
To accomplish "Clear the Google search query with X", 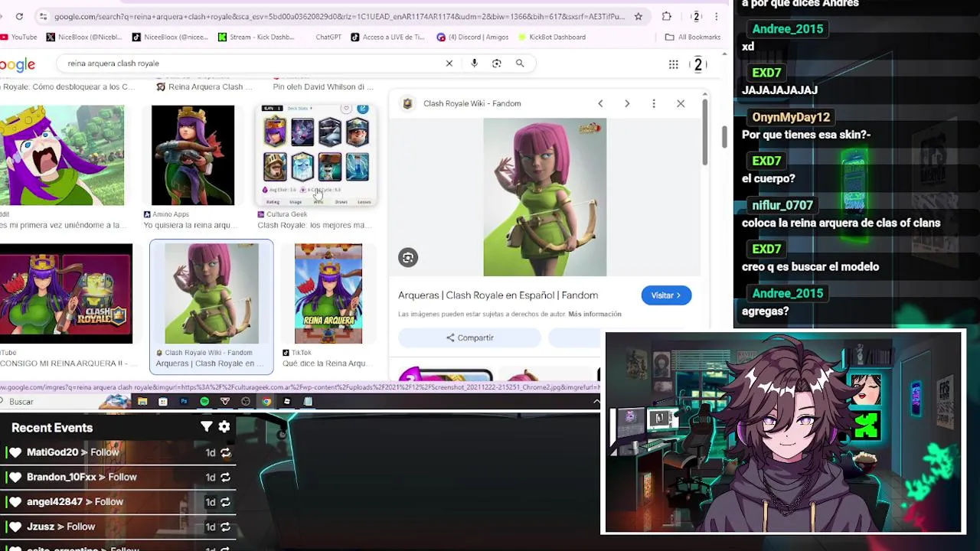I will pos(449,64).
